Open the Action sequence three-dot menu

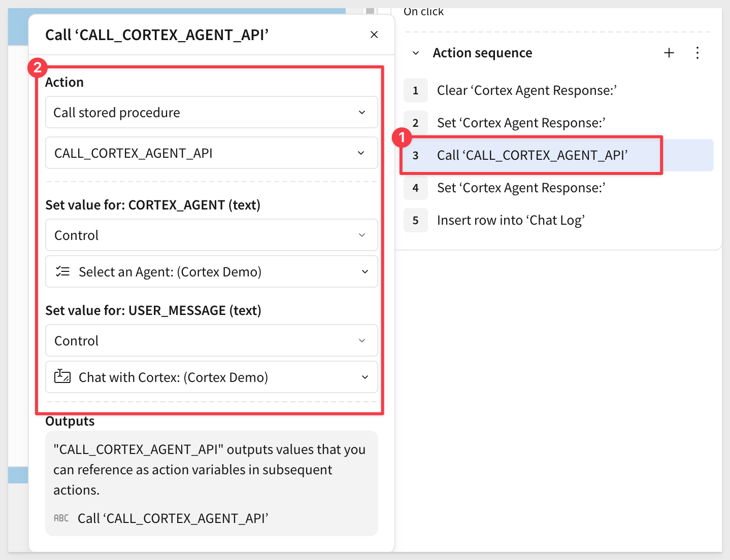tap(698, 53)
